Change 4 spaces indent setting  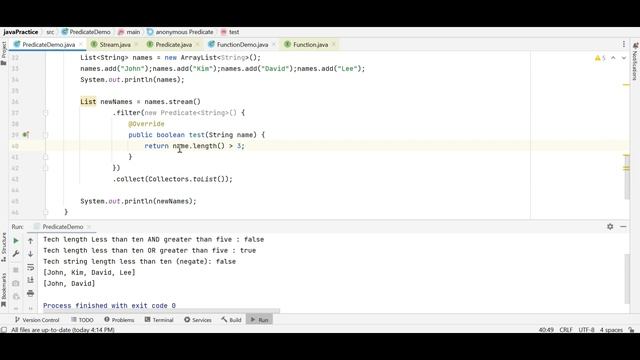click(611, 329)
